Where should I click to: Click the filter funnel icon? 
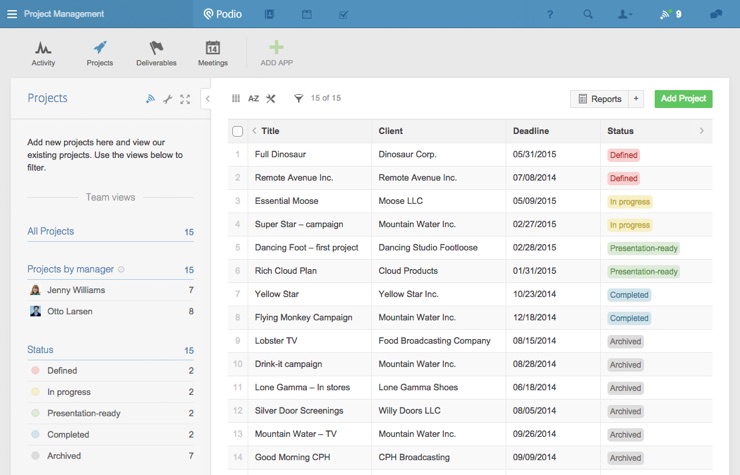[x=298, y=99]
